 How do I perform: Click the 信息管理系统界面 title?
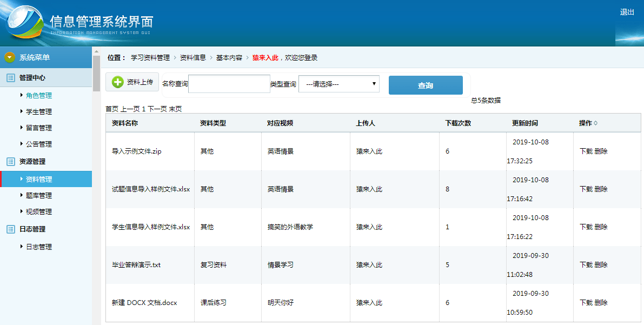coord(102,21)
